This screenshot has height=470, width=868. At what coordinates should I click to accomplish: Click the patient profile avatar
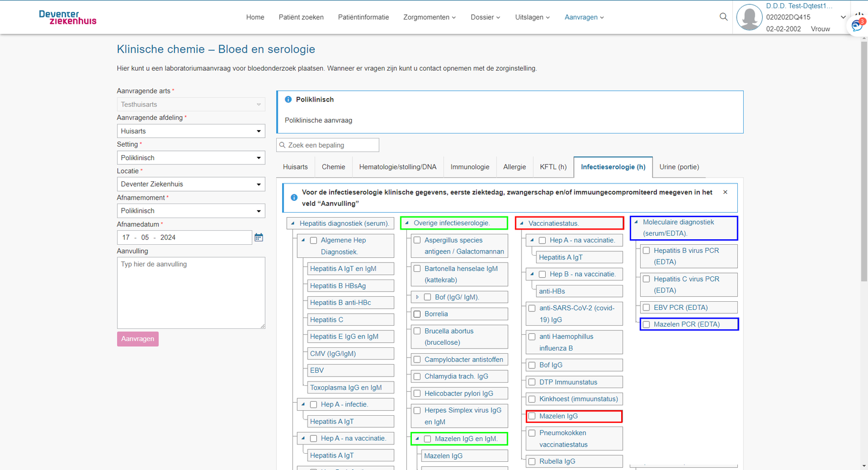749,17
